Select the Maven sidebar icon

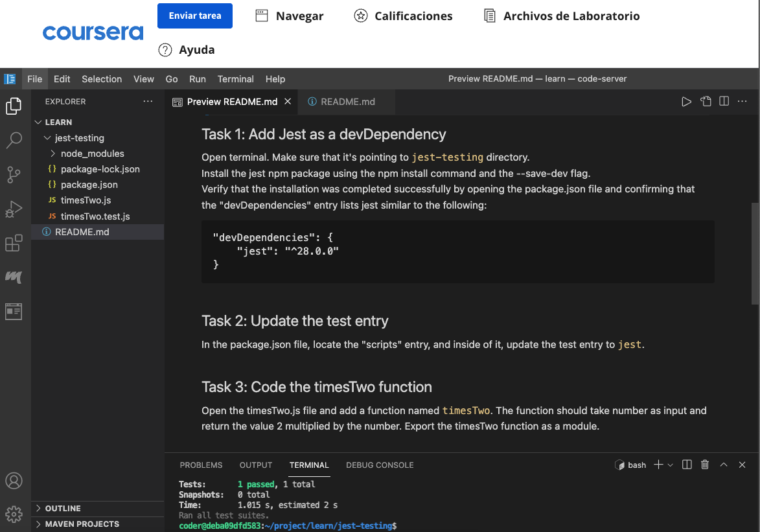[14, 277]
